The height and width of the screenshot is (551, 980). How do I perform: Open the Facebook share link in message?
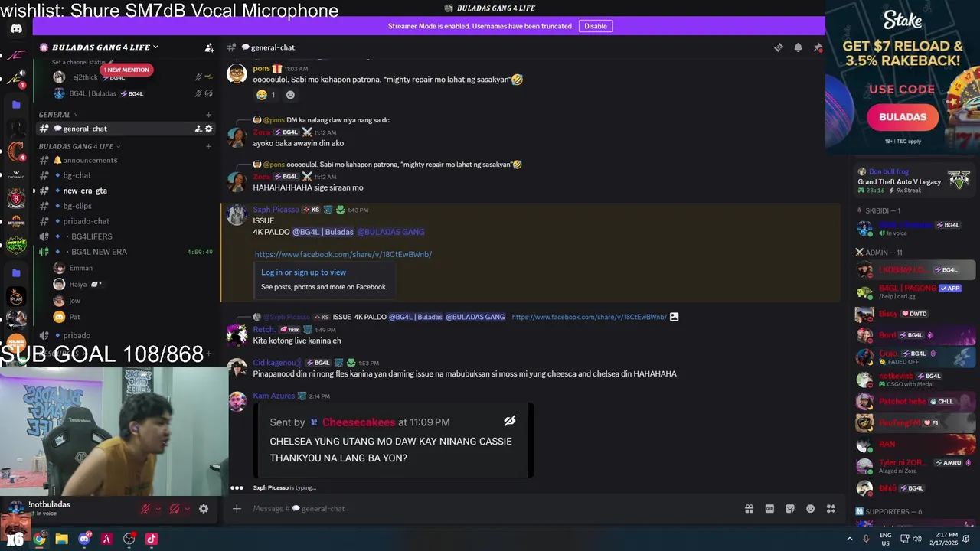(343, 254)
